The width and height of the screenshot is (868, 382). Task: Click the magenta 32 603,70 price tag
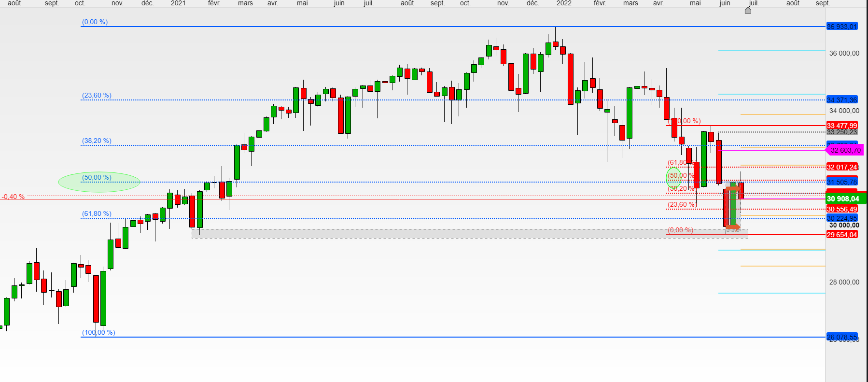845,150
